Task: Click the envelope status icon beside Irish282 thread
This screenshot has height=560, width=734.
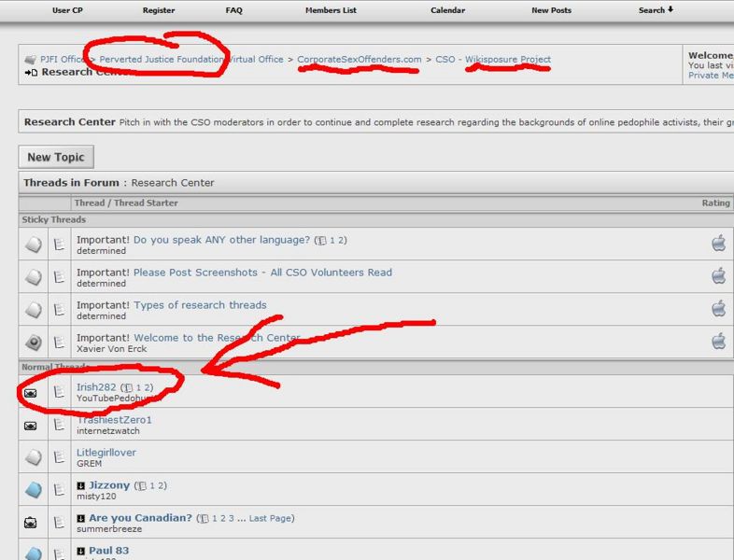Action: click(x=31, y=393)
